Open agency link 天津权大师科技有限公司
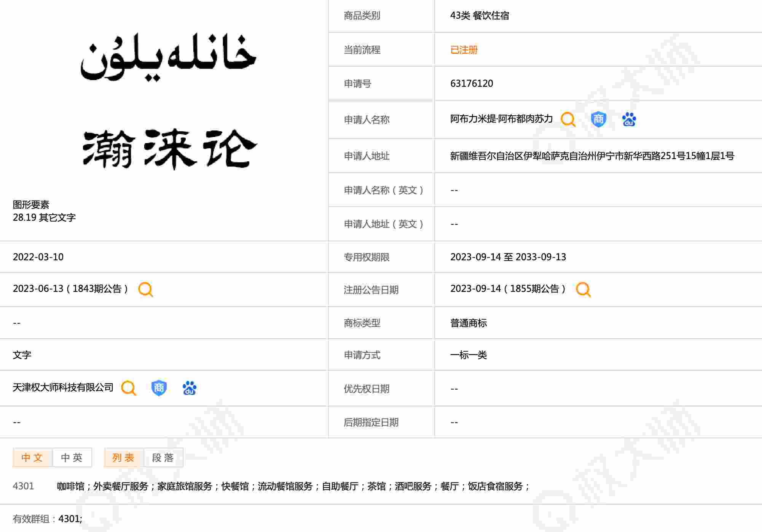762x532 pixels. pos(63,388)
